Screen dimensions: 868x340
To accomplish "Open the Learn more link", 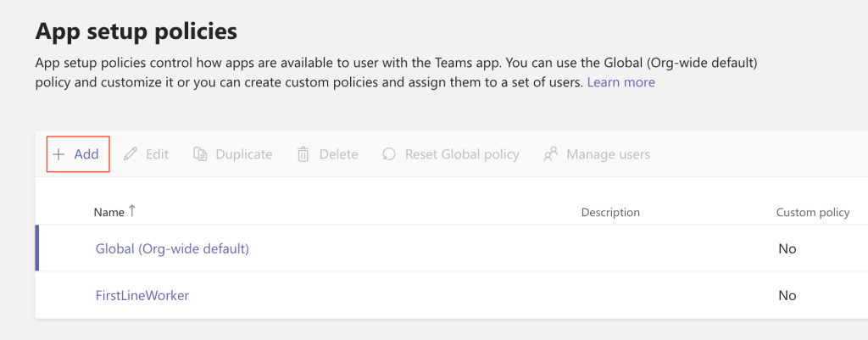I will (x=620, y=82).
